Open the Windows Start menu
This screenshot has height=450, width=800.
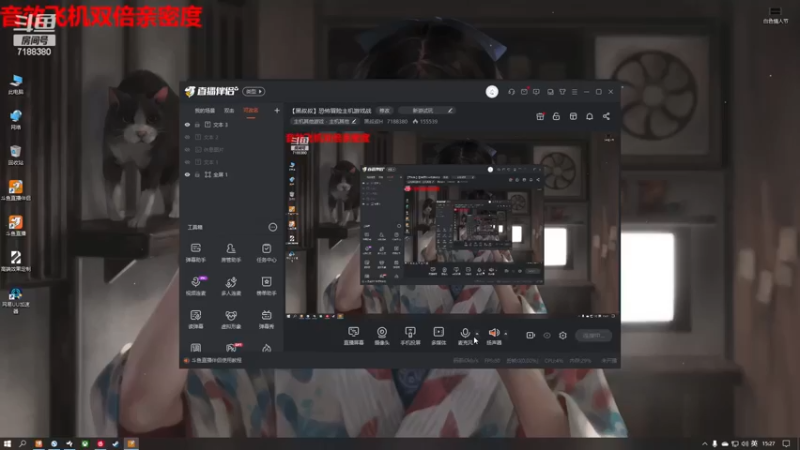(x=7, y=444)
